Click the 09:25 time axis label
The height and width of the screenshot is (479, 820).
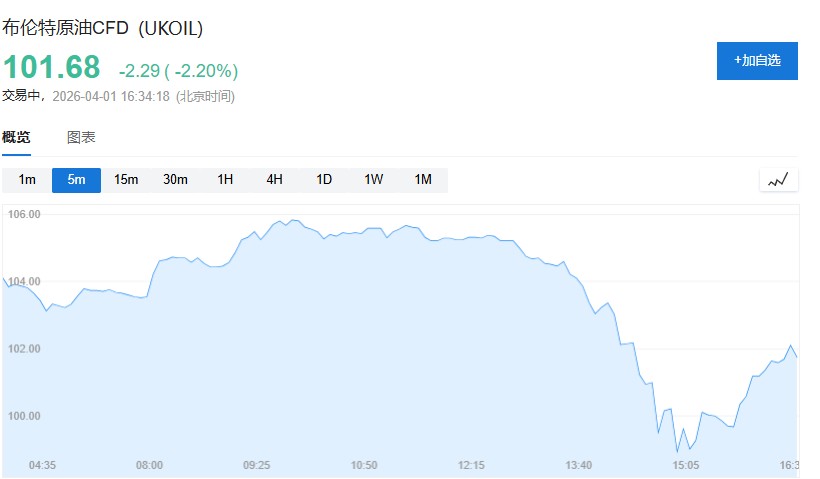click(257, 465)
